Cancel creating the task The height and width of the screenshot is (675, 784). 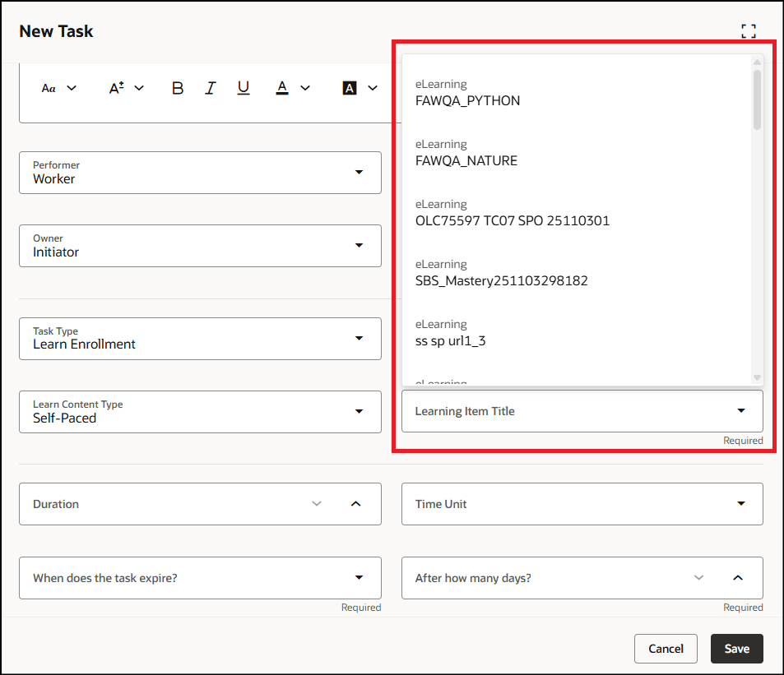tap(666, 649)
